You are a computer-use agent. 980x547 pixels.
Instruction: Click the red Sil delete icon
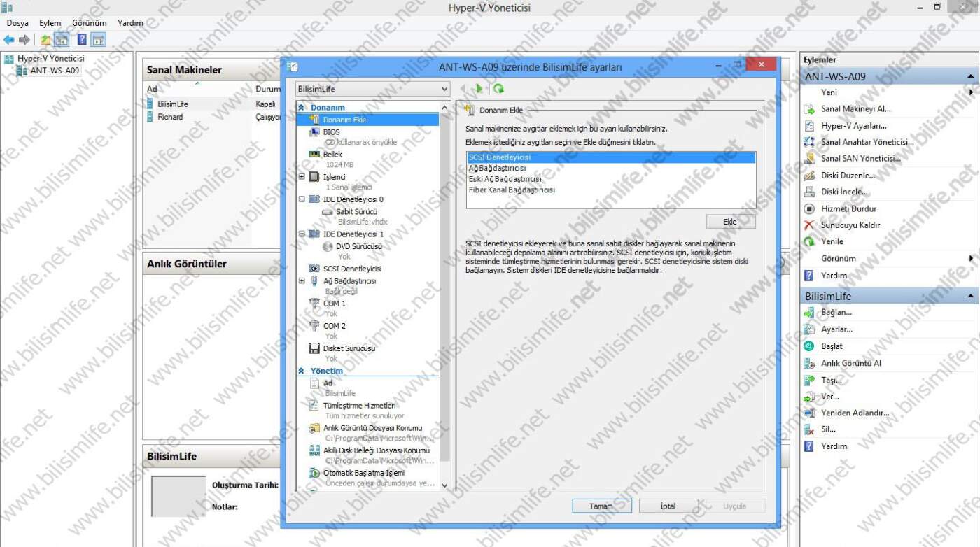(x=809, y=429)
